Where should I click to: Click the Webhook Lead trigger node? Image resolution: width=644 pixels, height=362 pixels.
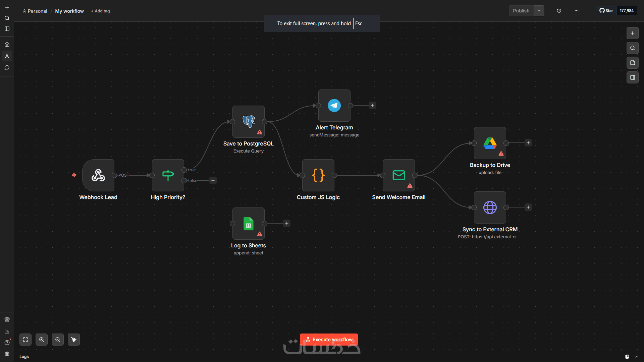click(98, 175)
